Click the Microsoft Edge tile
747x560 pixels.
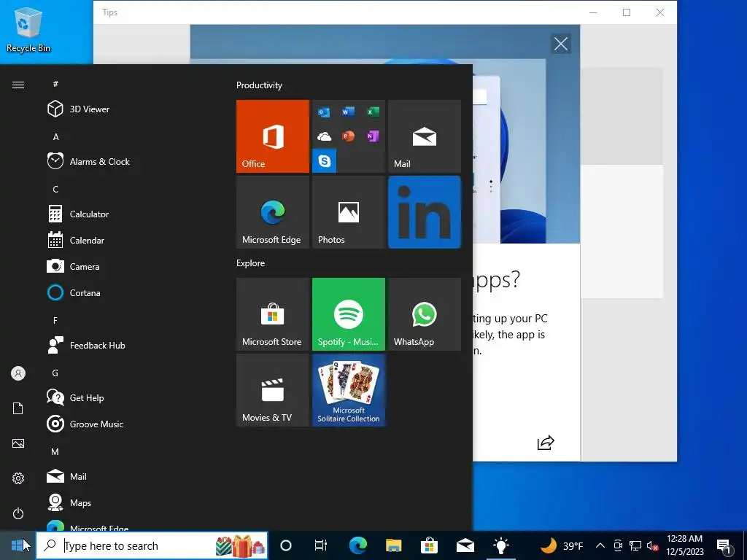[x=273, y=212]
